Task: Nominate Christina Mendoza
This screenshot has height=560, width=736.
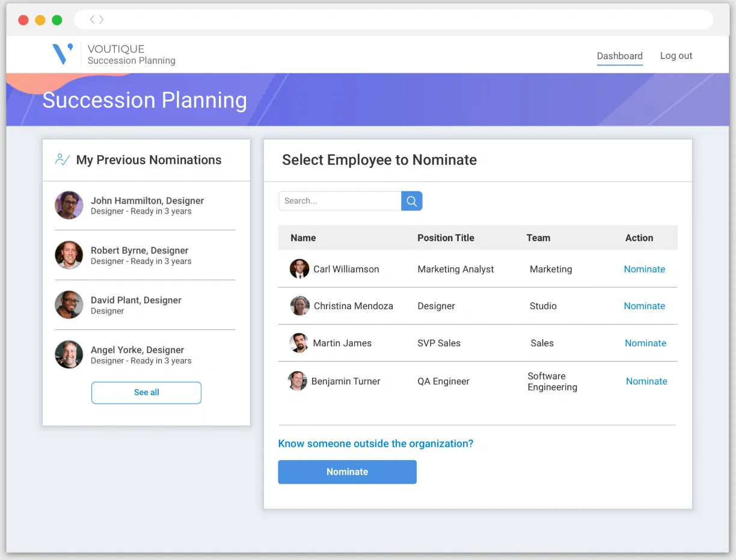Action: coord(644,306)
